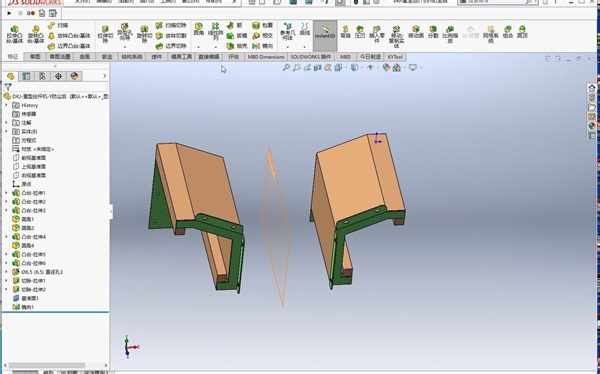Click the zoom to fit magnifier icon
The height and width of the screenshot is (374, 600).
click(286, 68)
